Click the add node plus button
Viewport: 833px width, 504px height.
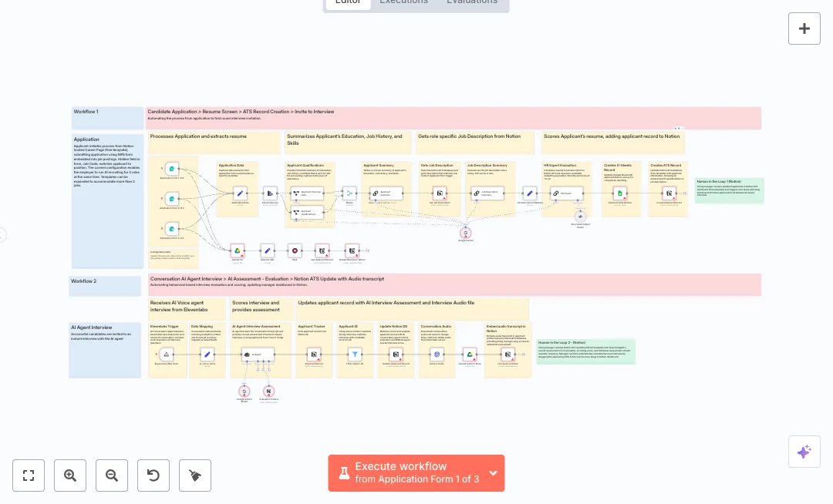point(804,29)
